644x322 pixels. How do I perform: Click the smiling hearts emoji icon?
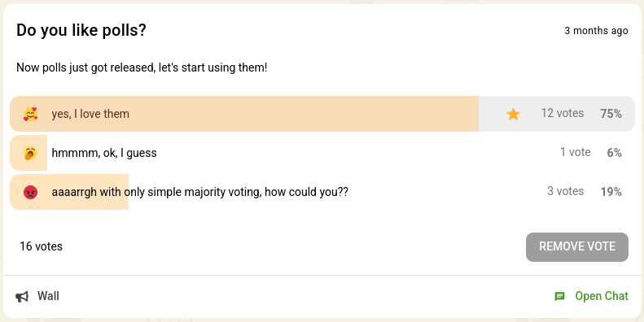tap(30, 114)
